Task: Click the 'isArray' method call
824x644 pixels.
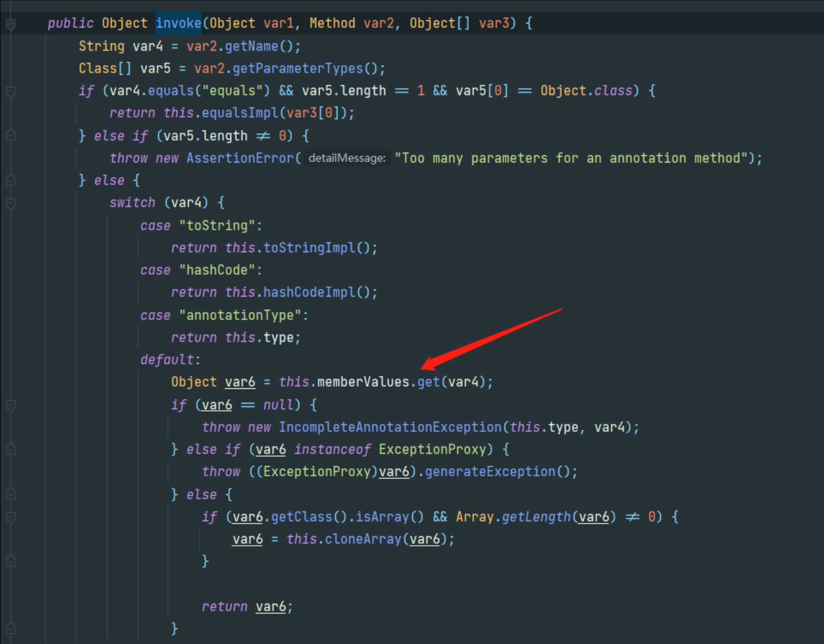Action: tap(383, 517)
